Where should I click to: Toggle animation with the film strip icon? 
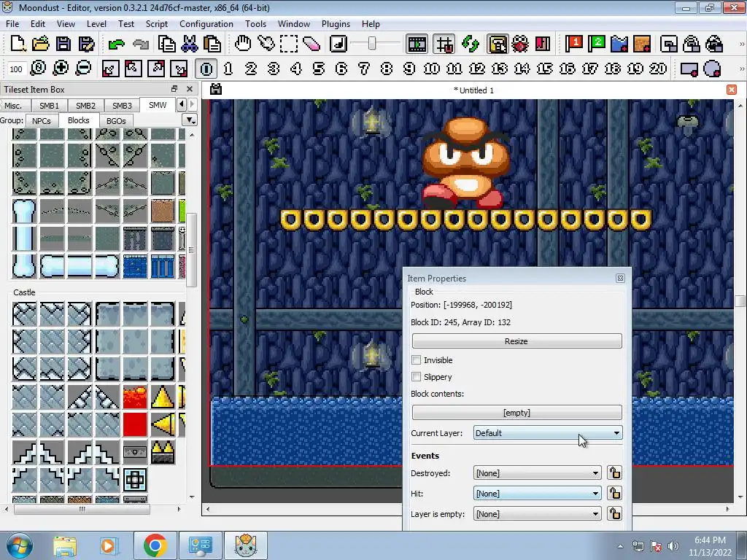(417, 44)
